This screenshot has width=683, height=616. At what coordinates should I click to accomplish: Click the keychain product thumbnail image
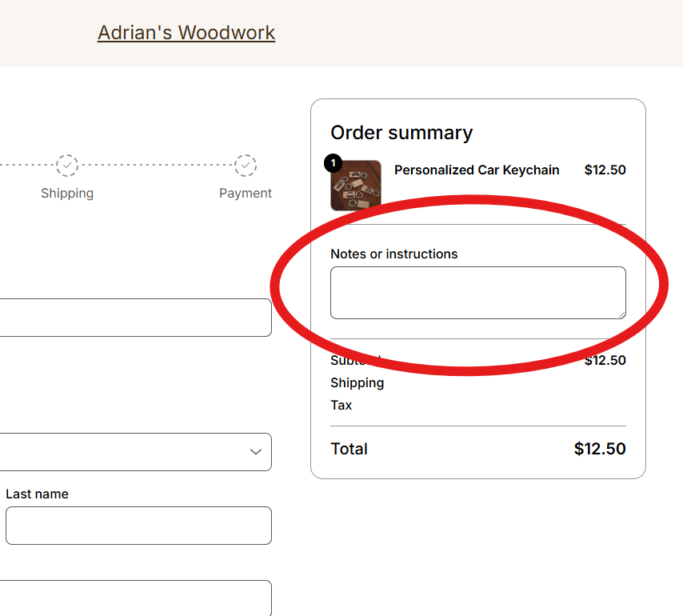click(x=356, y=186)
